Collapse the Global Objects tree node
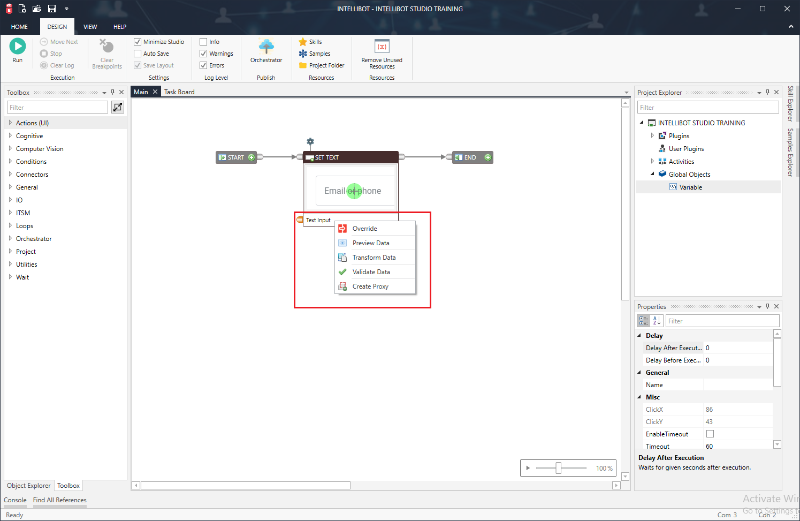The image size is (800, 521). coord(652,174)
